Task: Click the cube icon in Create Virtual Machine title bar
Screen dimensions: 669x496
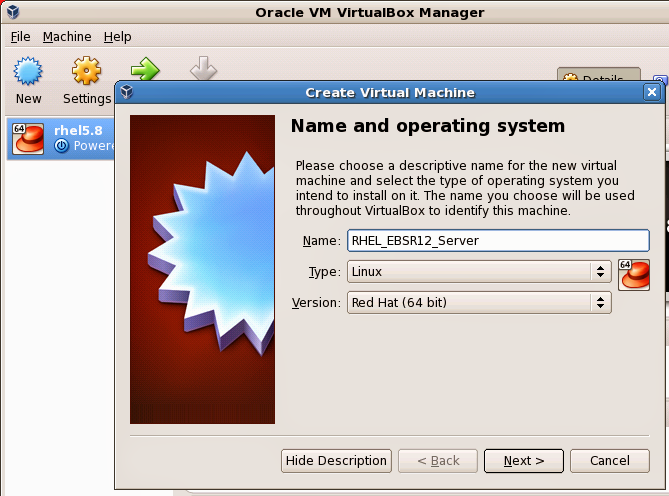Action: click(127, 92)
